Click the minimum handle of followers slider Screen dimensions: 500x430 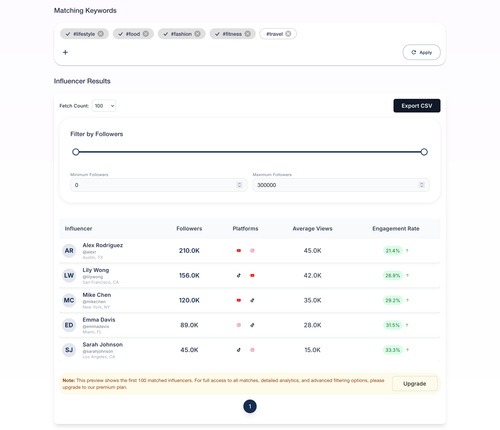(x=76, y=152)
